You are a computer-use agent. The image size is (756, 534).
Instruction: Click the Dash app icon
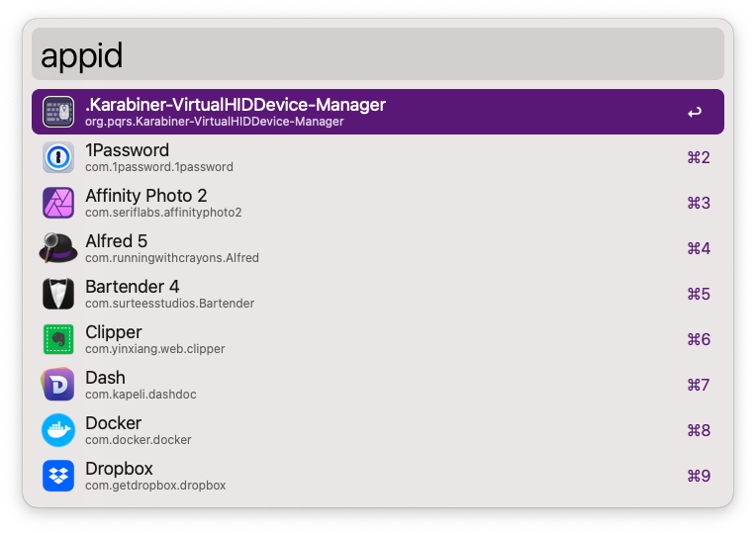click(58, 385)
